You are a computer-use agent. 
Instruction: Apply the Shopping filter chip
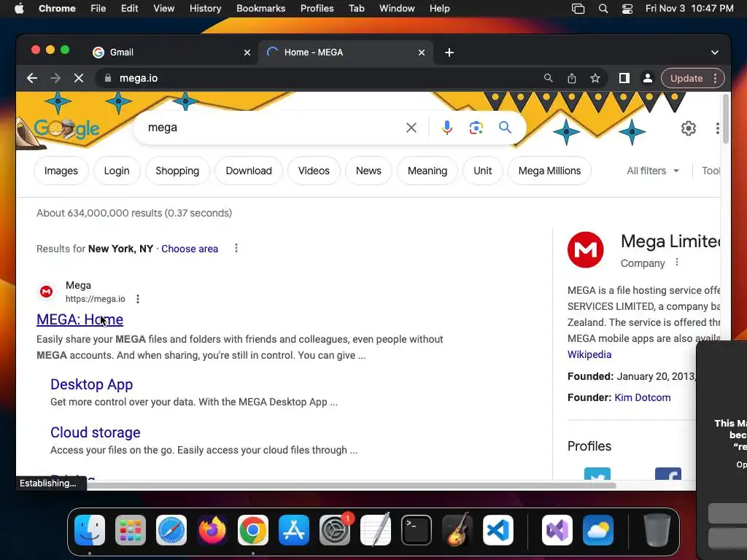click(x=177, y=171)
